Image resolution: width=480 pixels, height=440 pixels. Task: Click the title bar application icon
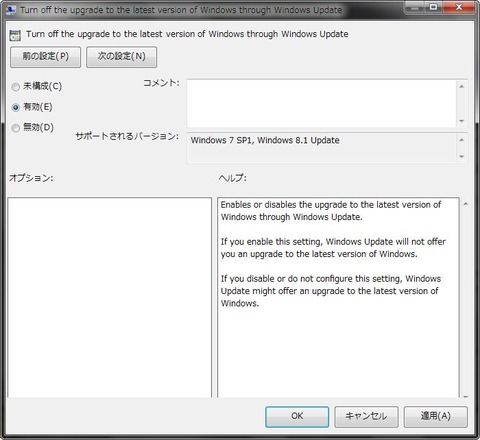click(x=11, y=10)
